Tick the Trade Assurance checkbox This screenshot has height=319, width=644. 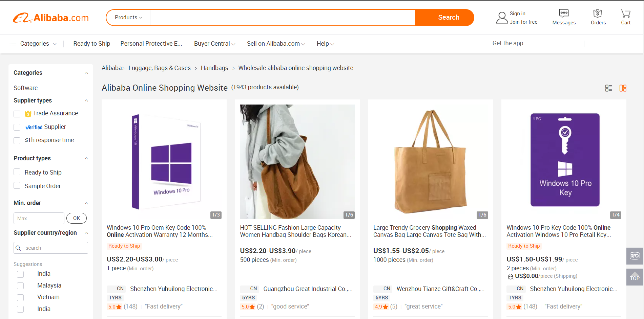(x=17, y=114)
